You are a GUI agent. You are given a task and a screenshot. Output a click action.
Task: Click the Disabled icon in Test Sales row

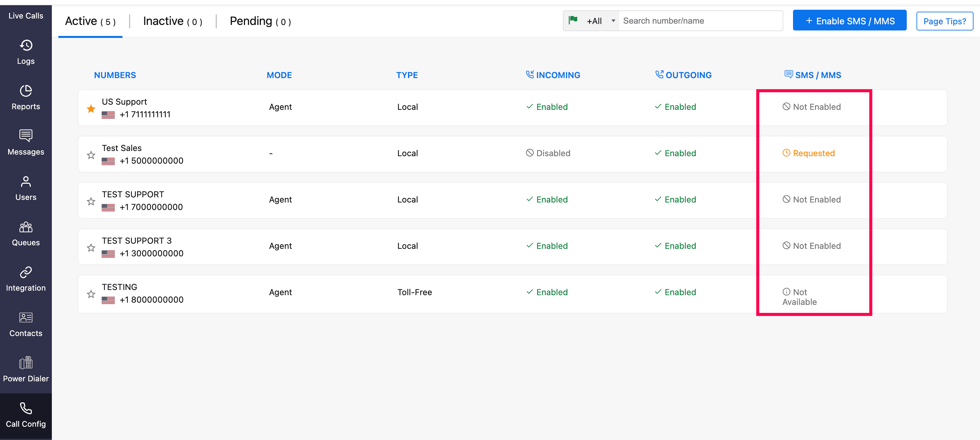point(530,153)
